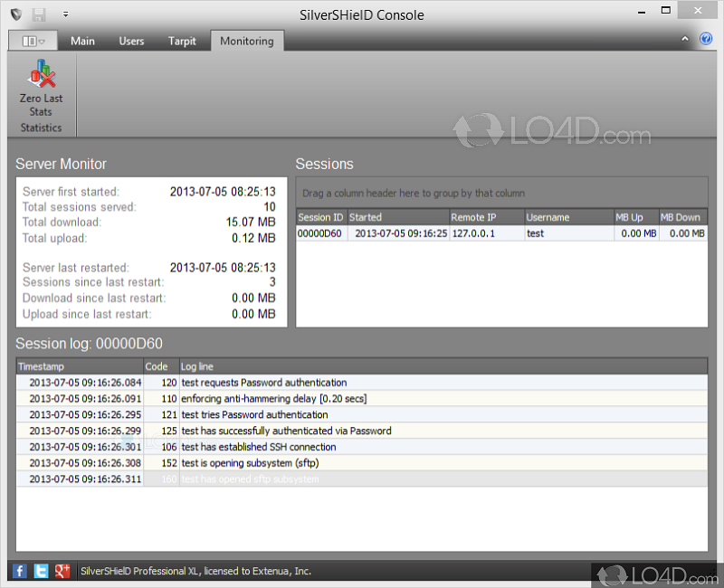724x588 pixels.
Task: Click the 'Total sessions served' value 10
Action: pos(270,207)
